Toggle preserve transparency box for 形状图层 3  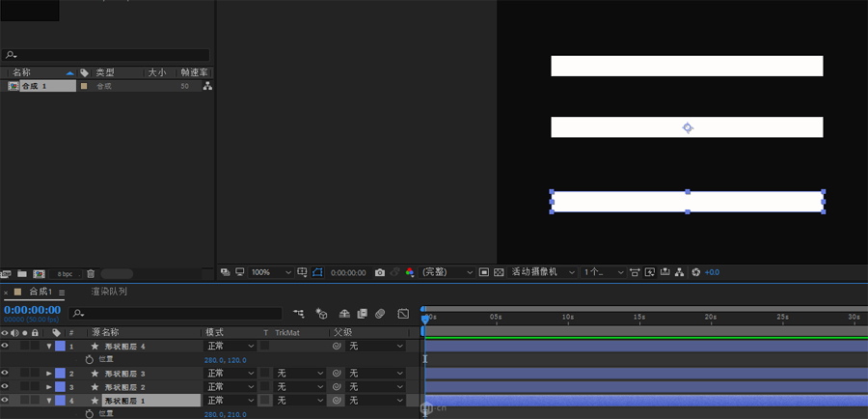pyautogui.click(x=265, y=373)
